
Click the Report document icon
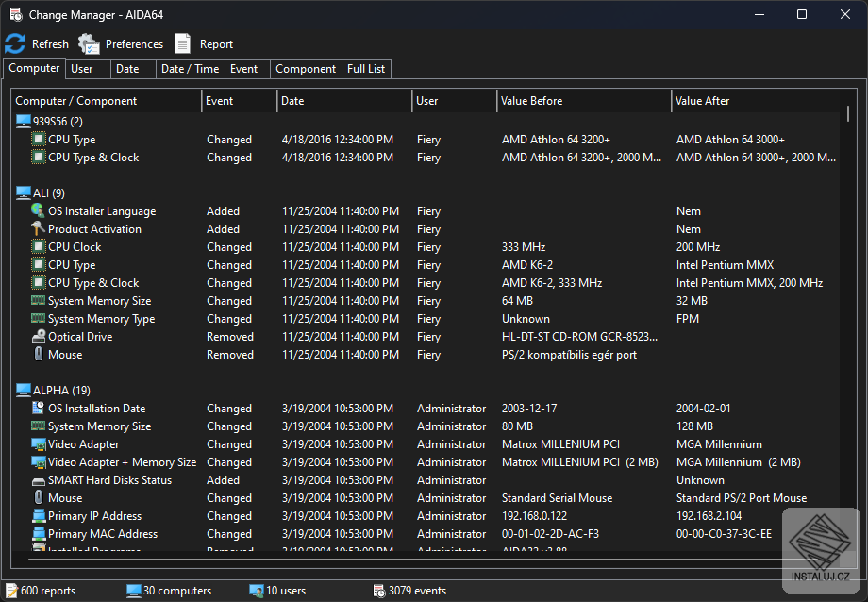click(183, 43)
